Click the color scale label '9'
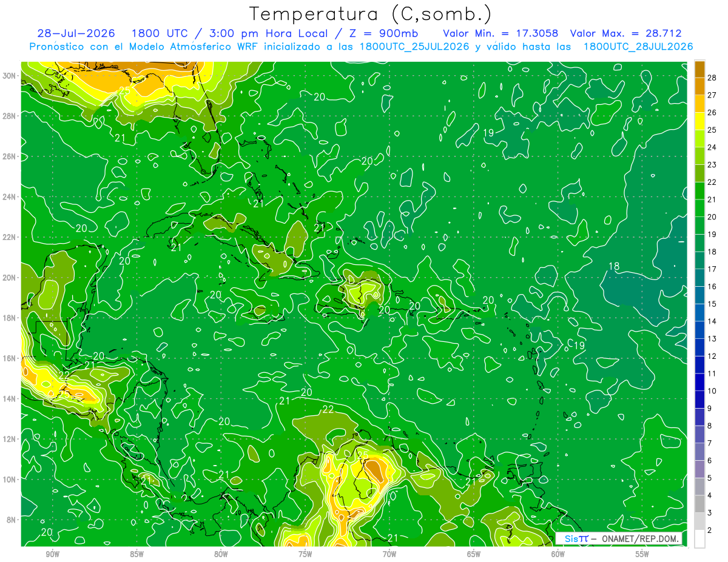Screen dimensions: 728x562 point(710,408)
